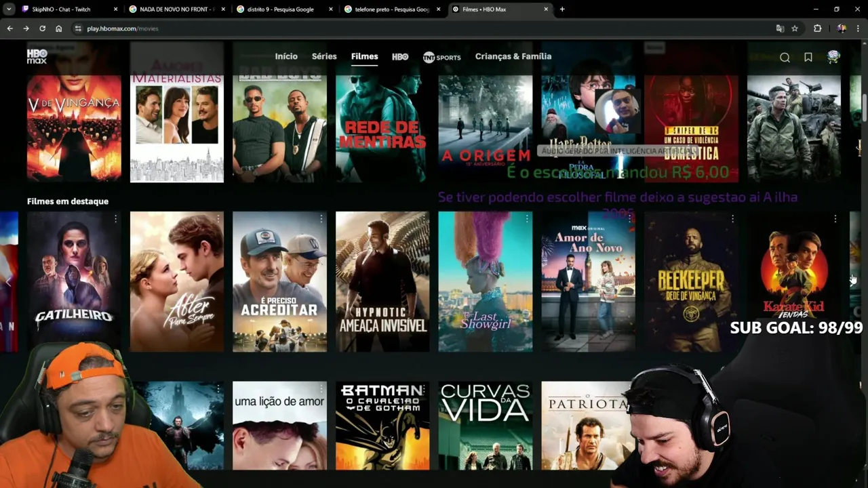
Task: Open the HBO brand section
Action: (400, 57)
